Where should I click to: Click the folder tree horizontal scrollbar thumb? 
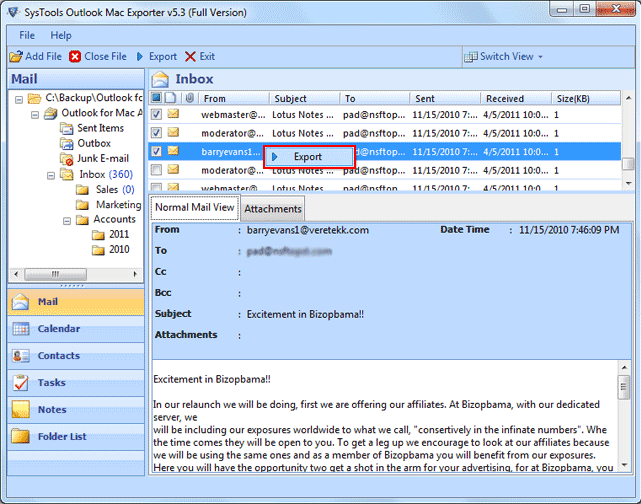pos(56,274)
